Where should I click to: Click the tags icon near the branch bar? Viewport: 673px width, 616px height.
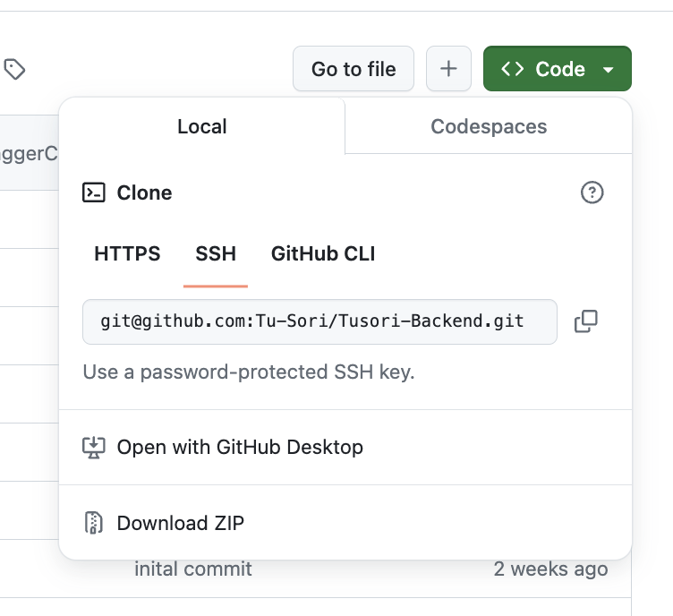(x=14, y=69)
